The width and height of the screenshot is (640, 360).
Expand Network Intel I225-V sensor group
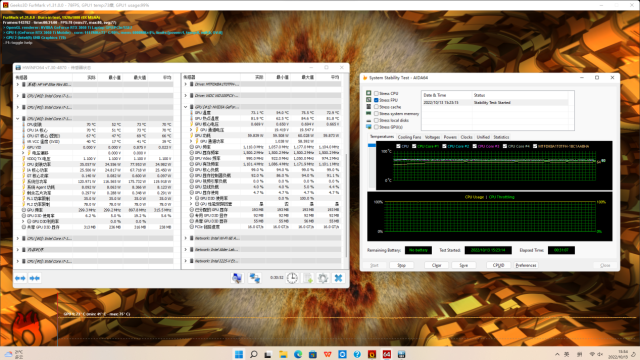coord(186,261)
